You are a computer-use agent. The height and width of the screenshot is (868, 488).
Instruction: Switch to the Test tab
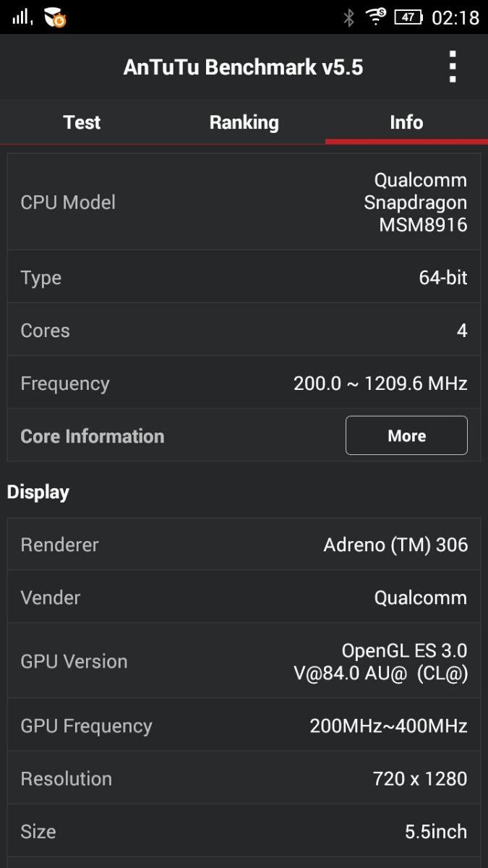click(82, 122)
